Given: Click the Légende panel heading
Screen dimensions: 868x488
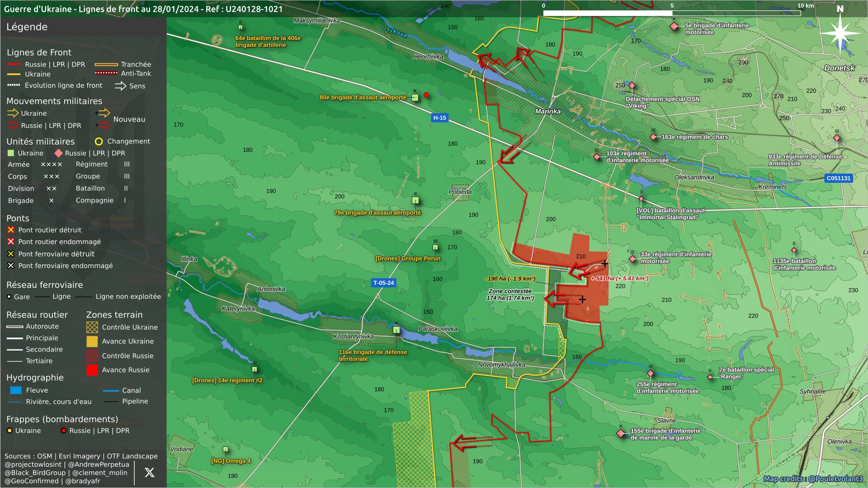Looking at the screenshot, I should click(27, 27).
